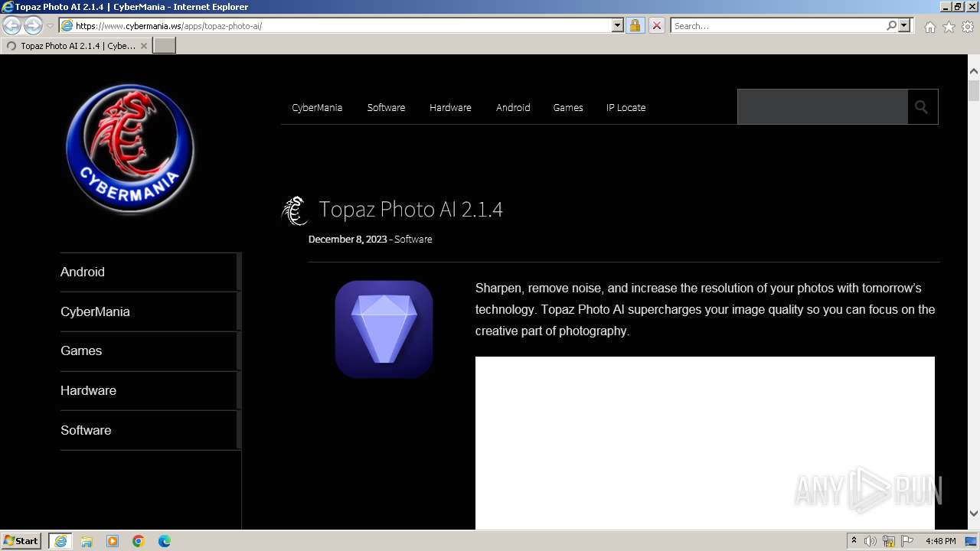Open IP Locate in top navigation

pyautogui.click(x=626, y=107)
